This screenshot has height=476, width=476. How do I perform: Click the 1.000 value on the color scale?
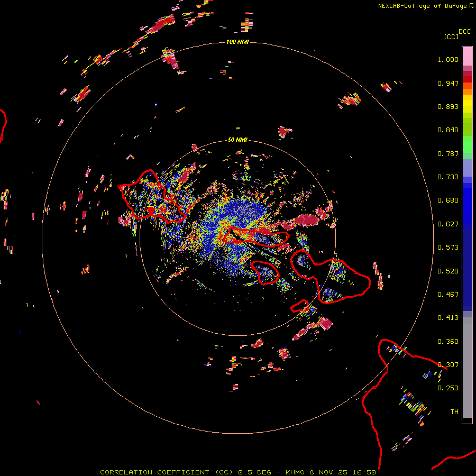click(x=448, y=59)
